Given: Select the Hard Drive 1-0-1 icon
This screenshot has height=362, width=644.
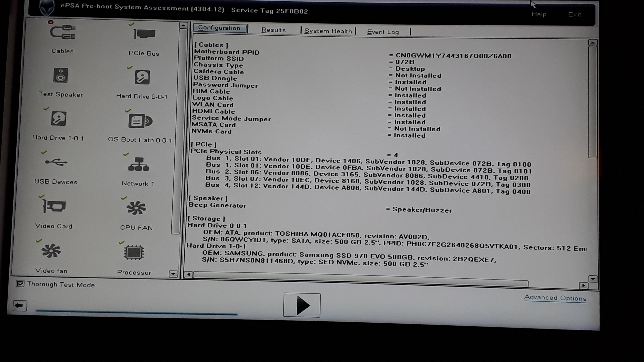Looking at the screenshot, I should point(59,118).
